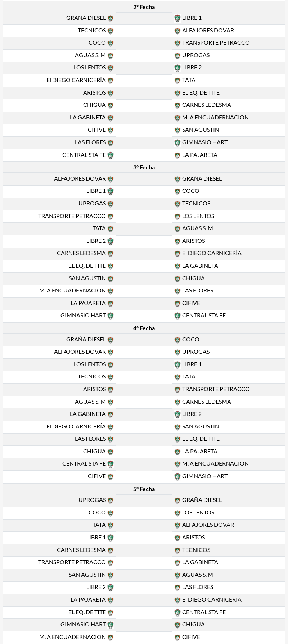Select SAN AGUSTIN in 3º Fecha
The image size is (288, 644).
(87, 278)
